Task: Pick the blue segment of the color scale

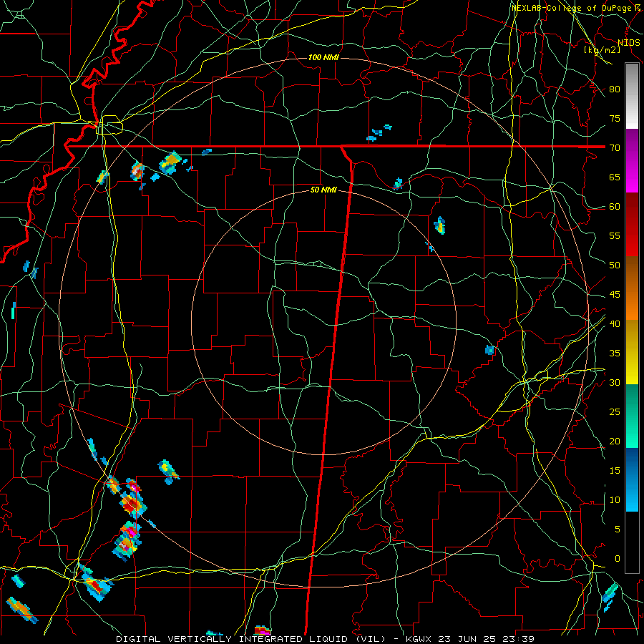Action: 632,479
